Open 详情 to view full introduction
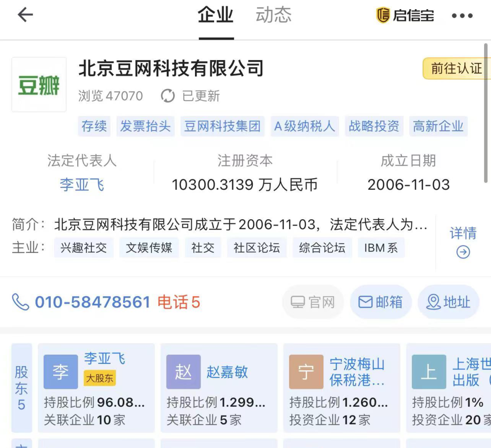 (463, 233)
